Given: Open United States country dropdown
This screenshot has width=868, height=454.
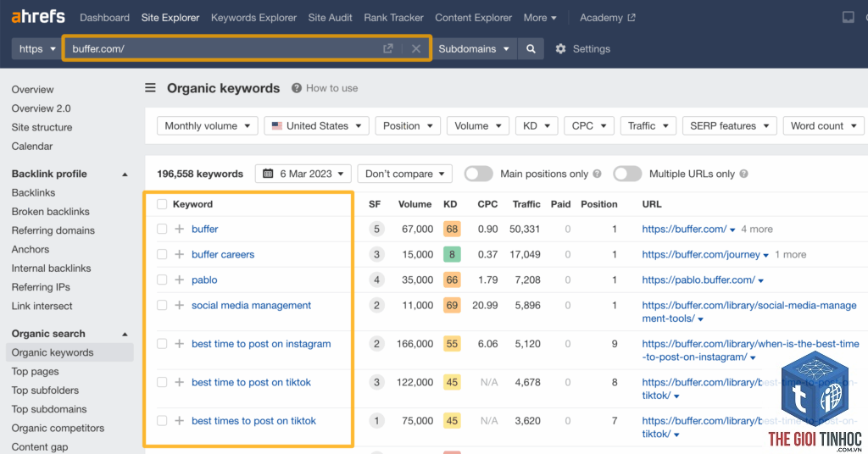Looking at the screenshot, I should [x=317, y=125].
